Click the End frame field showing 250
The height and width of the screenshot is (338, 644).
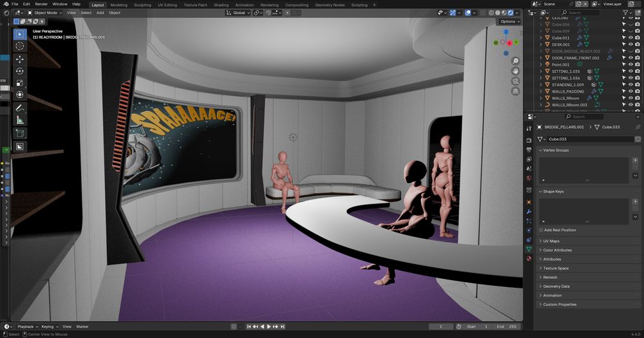tap(506, 326)
